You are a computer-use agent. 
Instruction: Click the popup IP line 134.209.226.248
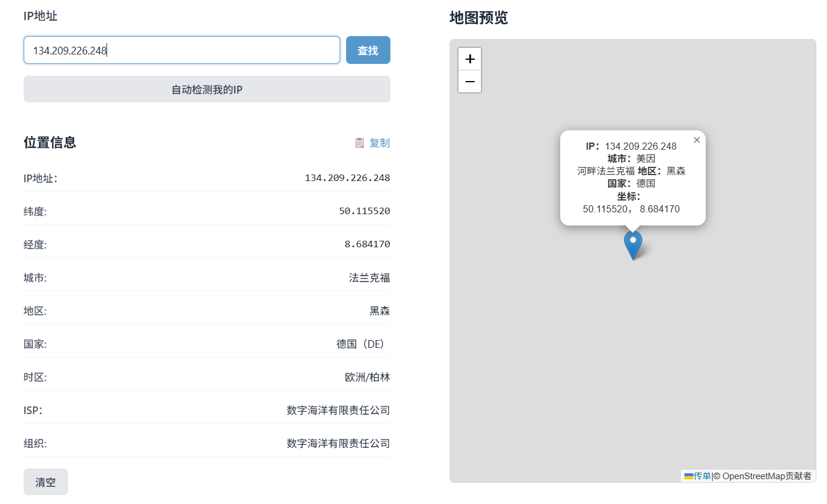(x=631, y=146)
